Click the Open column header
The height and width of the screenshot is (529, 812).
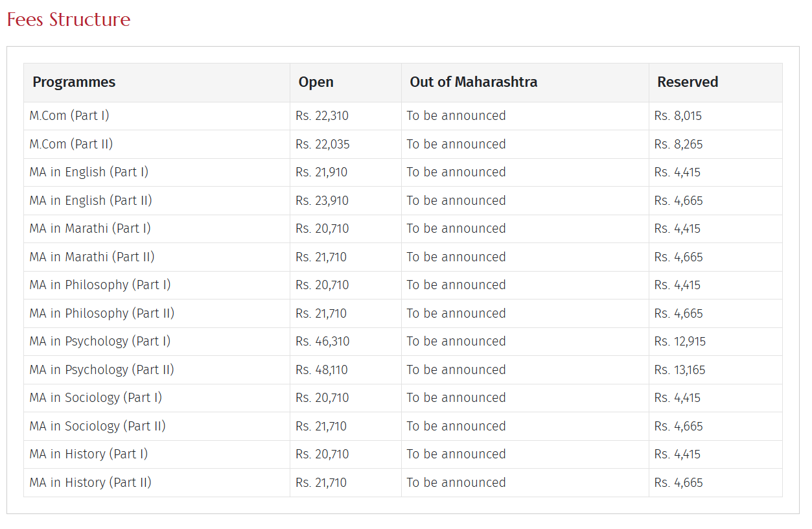pyautogui.click(x=316, y=82)
